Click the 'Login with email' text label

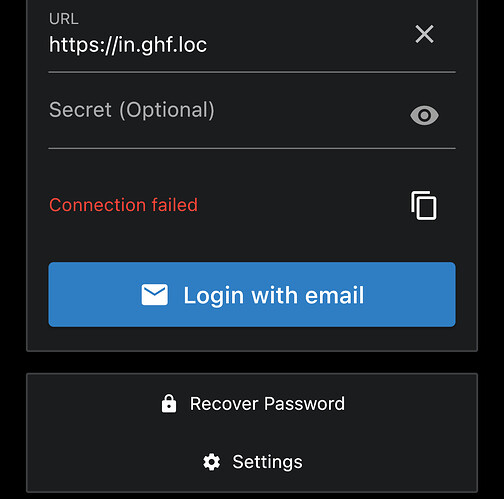[274, 295]
